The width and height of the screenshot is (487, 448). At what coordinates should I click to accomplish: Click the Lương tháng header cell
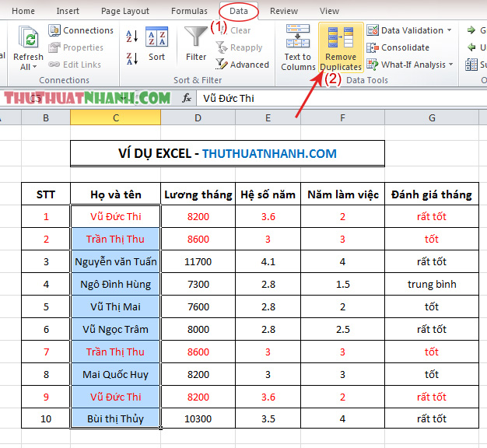198,194
